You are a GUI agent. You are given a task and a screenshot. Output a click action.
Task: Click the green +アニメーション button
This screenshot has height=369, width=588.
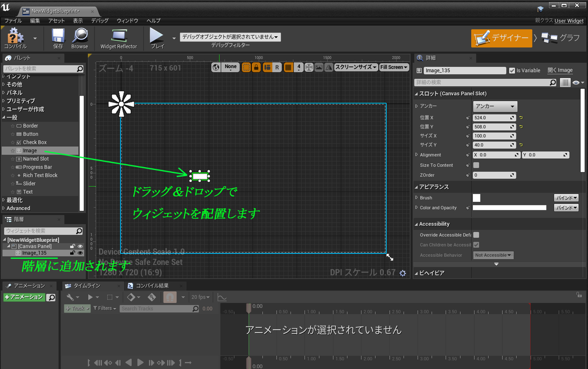24,297
